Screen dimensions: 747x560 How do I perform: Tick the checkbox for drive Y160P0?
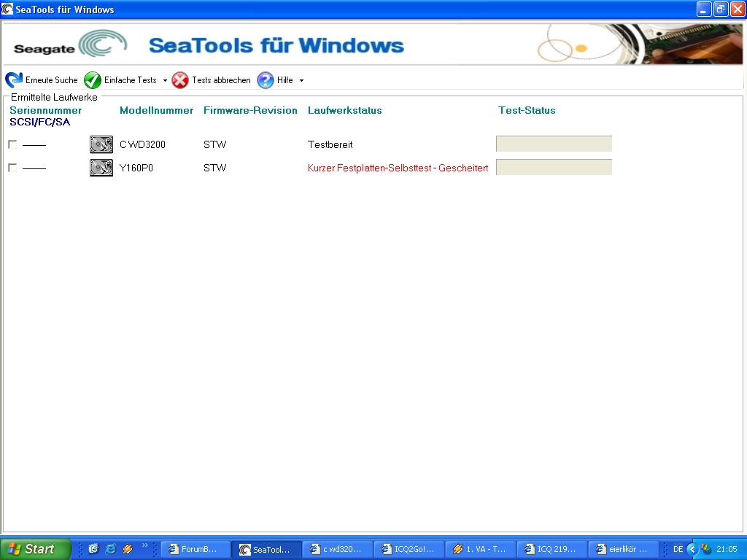pyautogui.click(x=12, y=168)
